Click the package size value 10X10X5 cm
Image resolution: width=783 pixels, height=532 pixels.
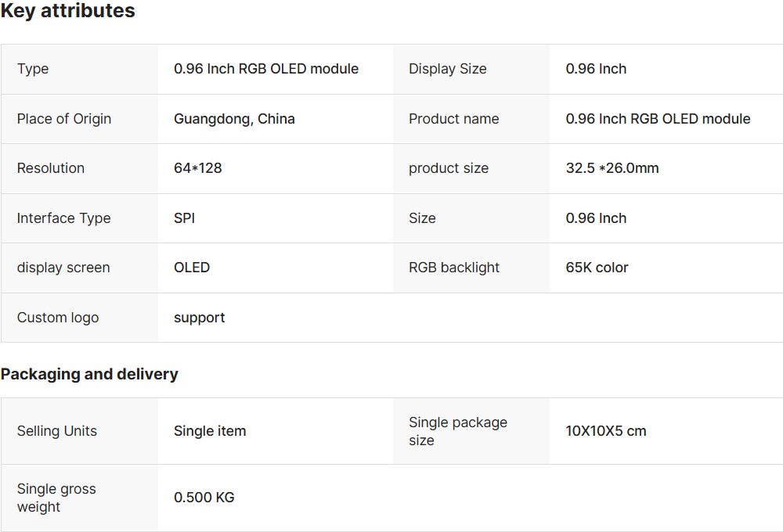pos(606,431)
